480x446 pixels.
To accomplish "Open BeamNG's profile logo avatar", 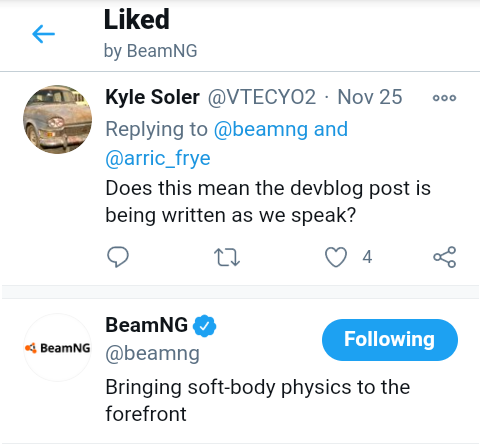I will [58, 348].
